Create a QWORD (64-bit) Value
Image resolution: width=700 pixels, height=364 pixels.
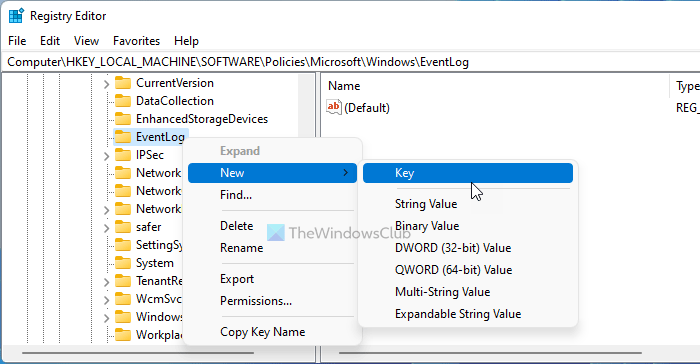pyautogui.click(x=467, y=270)
